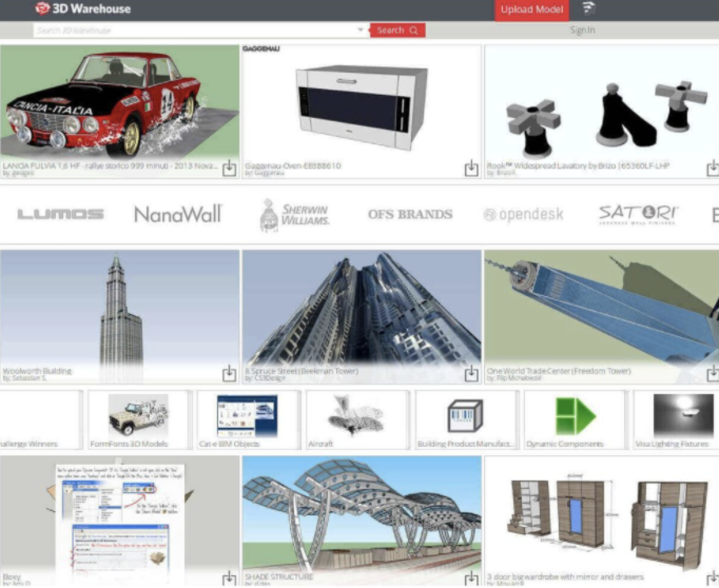Download the One World Trade Center model
The height and width of the screenshot is (588, 719).
tap(713, 374)
